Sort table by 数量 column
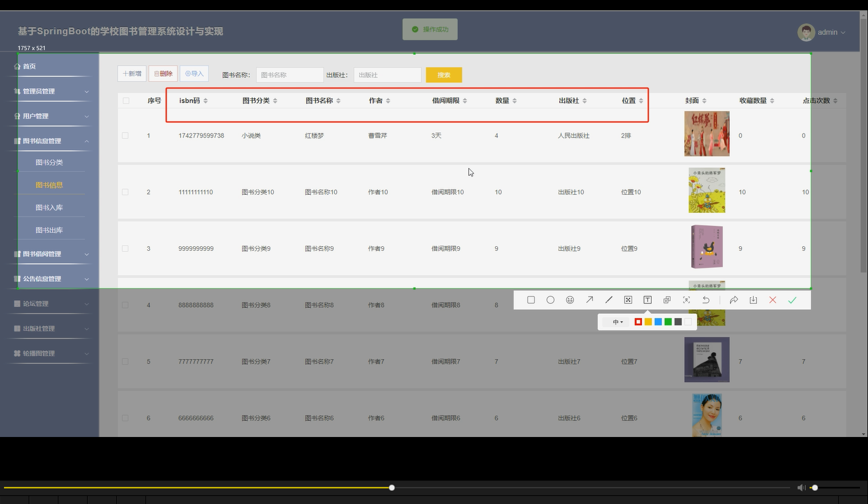The height and width of the screenshot is (504, 868). [x=515, y=101]
